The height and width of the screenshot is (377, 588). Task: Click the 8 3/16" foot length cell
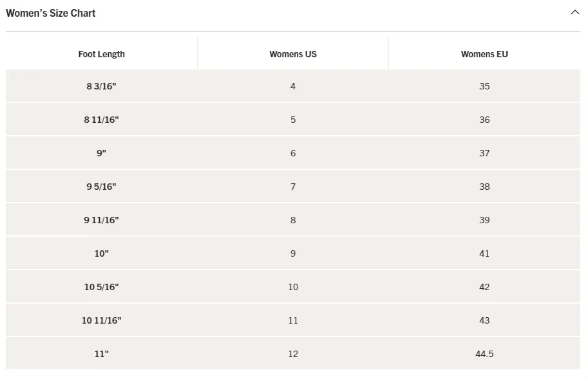(x=102, y=86)
